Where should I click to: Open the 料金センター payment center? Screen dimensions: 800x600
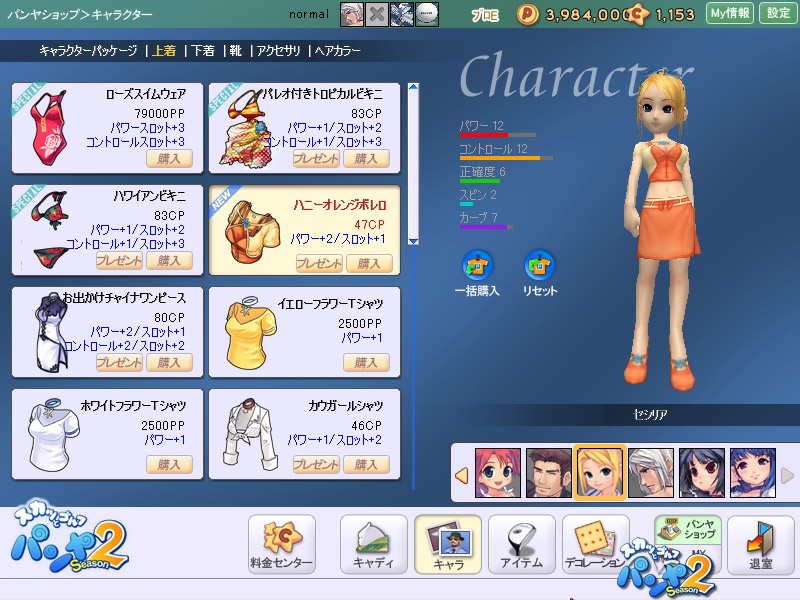click(x=281, y=543)
